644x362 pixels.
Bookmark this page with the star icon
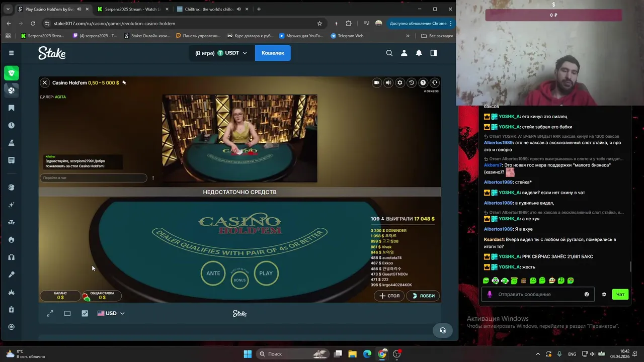tap(319, 23)
